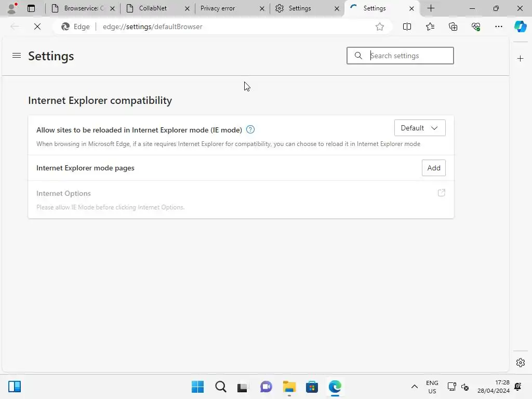Launch Chat app from taskbar

[266, 387]
